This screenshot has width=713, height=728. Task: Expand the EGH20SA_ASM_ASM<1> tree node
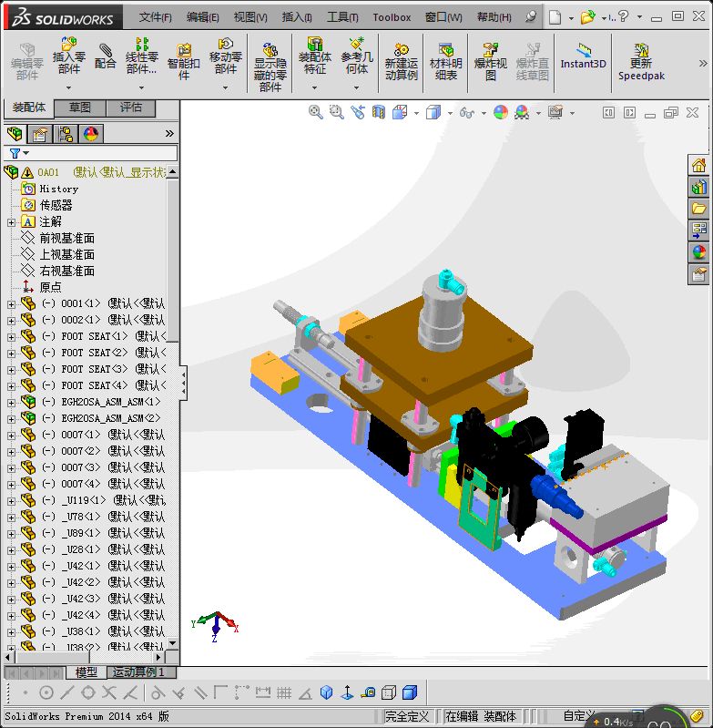pyautogui.click(x=11, y=402)
